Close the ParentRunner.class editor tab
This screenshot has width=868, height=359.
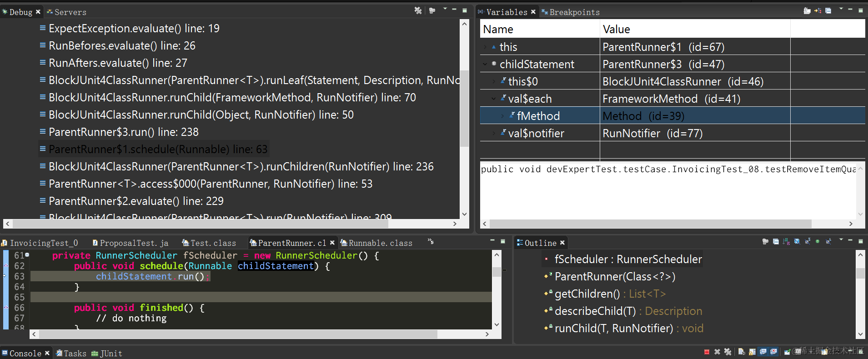coord(332,243)
